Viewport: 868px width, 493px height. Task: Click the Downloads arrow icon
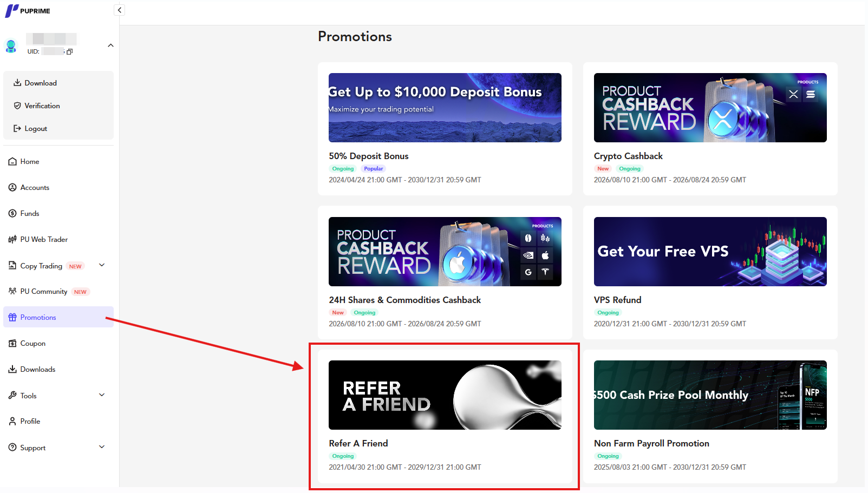[x=12, y=369]
